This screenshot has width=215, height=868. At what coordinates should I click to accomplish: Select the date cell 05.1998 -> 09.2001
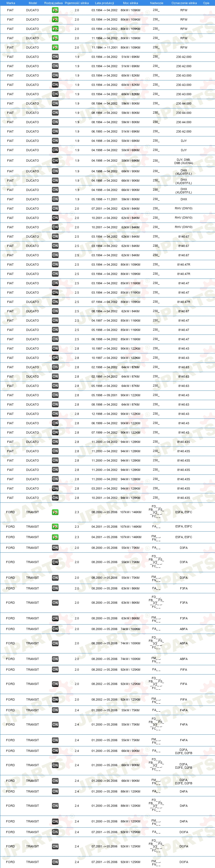[x=104, y=395]
